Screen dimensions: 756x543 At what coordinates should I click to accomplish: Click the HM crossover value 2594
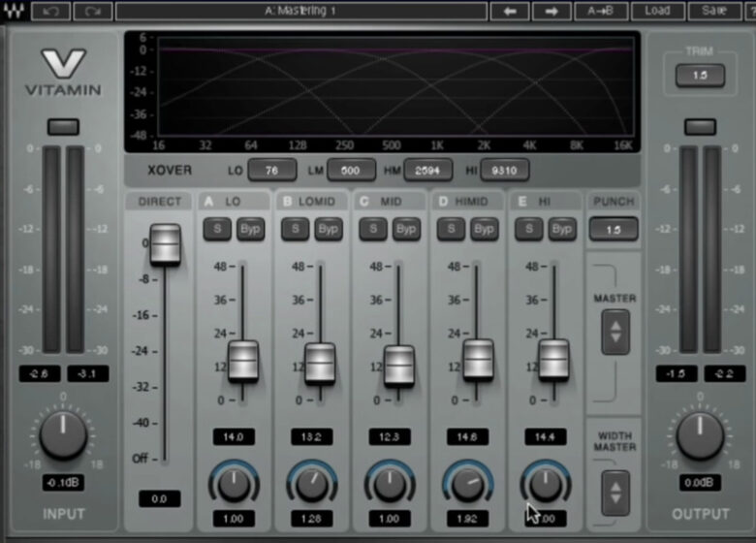coord(427,171)
